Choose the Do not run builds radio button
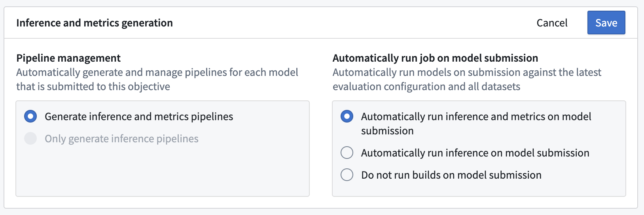The height and width of the screenshot is (215, 644). pos(347,175)
